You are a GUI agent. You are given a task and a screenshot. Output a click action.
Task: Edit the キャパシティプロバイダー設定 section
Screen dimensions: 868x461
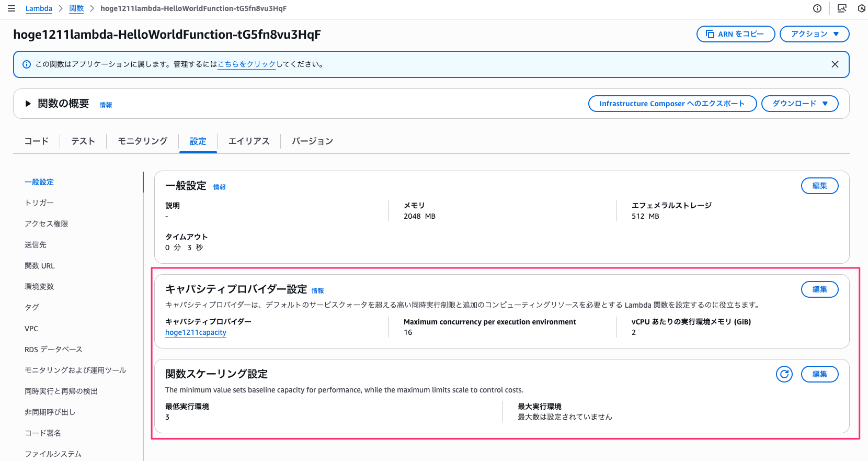[819, 289]
